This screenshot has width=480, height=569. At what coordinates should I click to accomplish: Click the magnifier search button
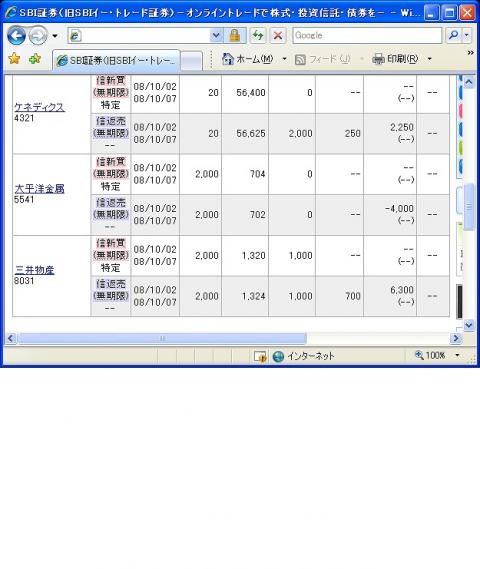pos(453,36)
